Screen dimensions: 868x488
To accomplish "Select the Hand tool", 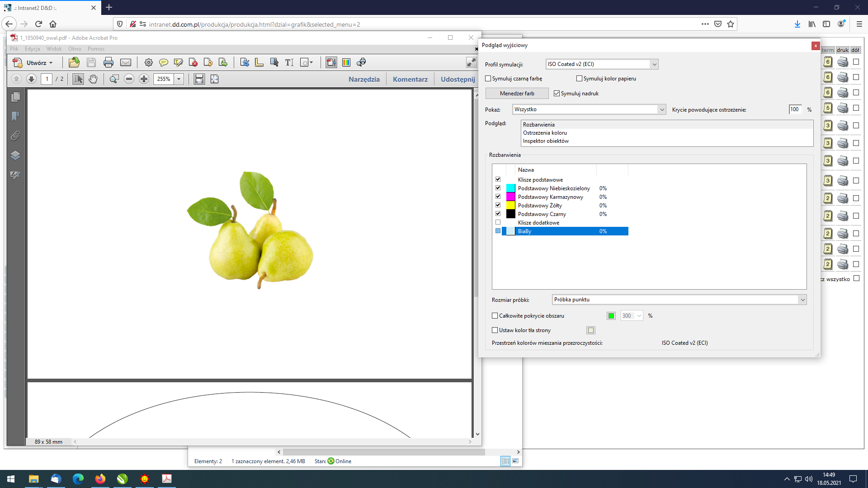I will [x=93, y=79].
